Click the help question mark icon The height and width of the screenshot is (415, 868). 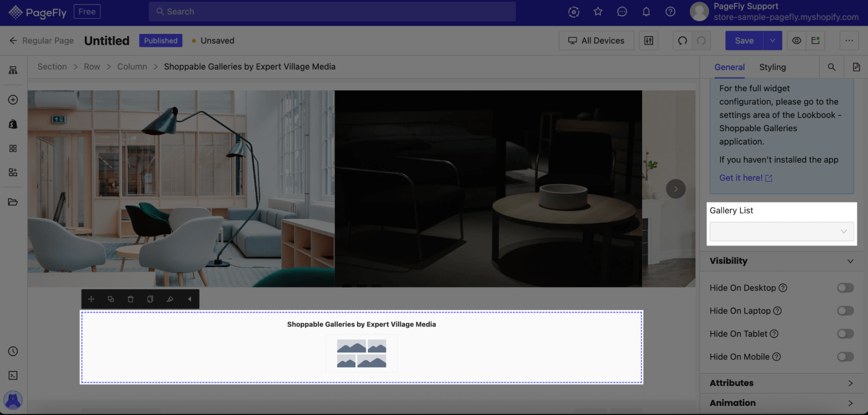click(670, 12)
